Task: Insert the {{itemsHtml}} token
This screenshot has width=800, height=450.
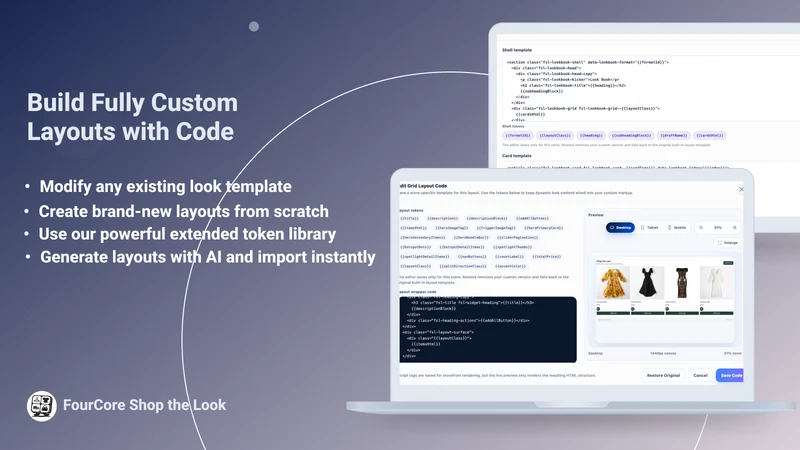Action: click(413, 228)
